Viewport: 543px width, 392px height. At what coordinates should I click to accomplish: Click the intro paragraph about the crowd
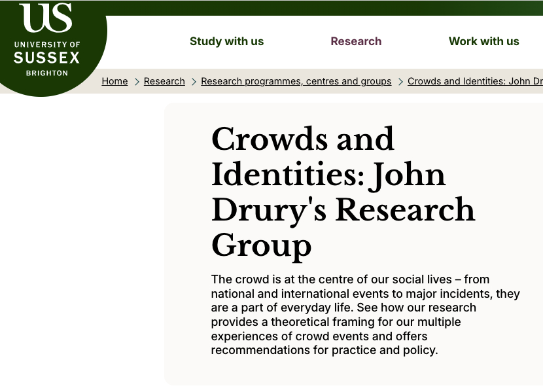(365, 314)
